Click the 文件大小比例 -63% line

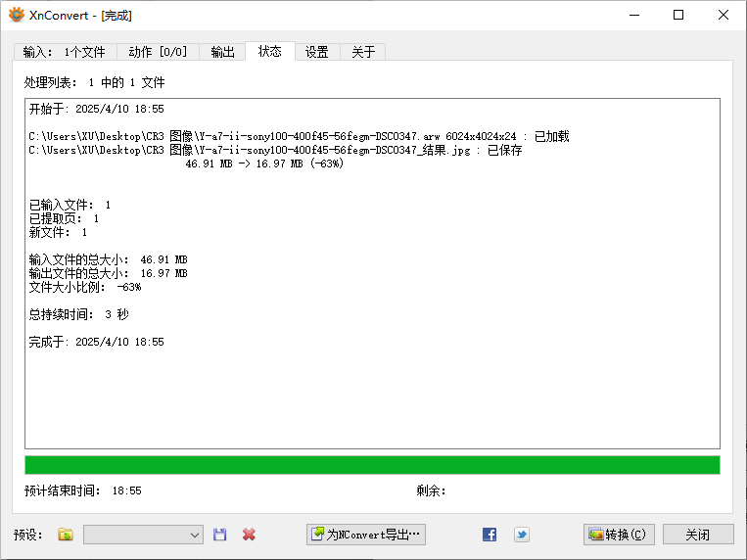pyautogui.click(x=85, y=287)
